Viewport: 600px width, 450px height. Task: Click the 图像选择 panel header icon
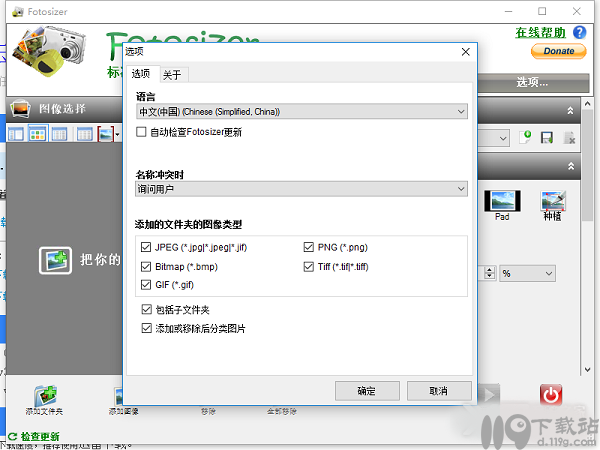(21, 109)
